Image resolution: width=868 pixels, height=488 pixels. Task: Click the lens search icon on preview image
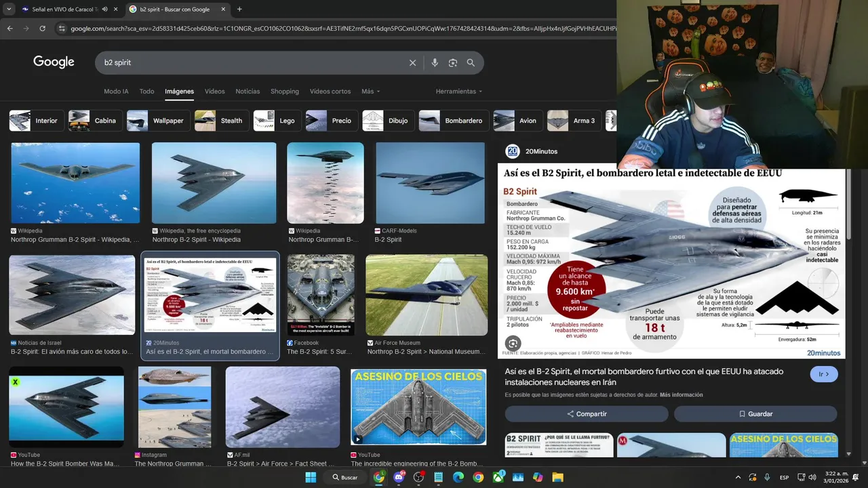pyautogui.click(x=513, y=344)
